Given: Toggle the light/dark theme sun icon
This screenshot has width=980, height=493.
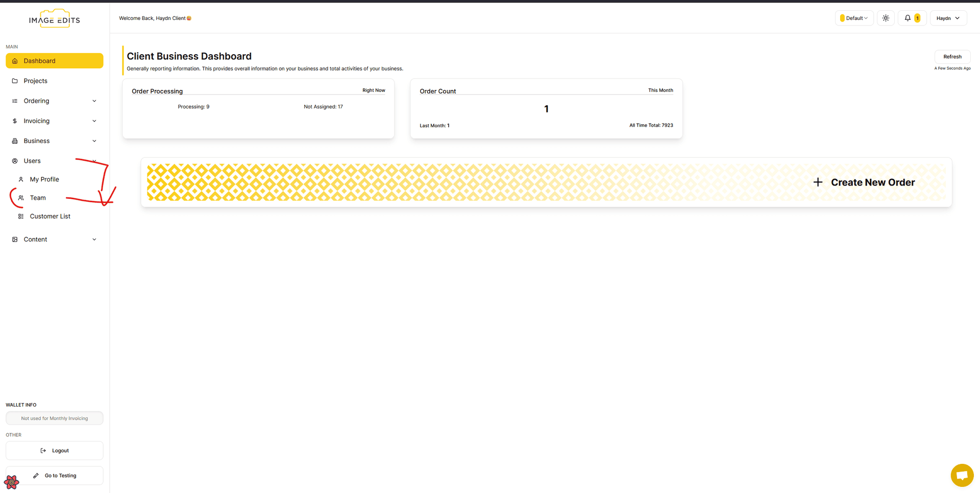Looking at the screenshot, I should pyautogui.click(x=886, y=18).
